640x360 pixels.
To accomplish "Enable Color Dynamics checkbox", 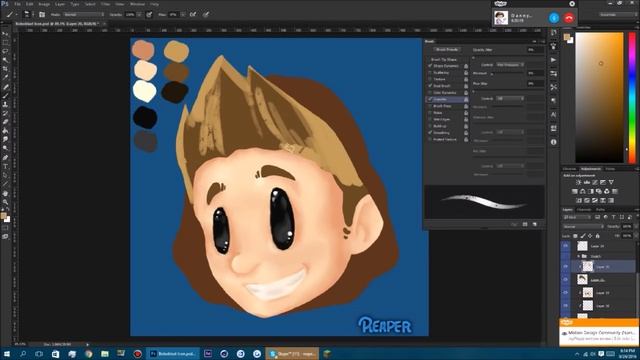I will pos(430,93).
